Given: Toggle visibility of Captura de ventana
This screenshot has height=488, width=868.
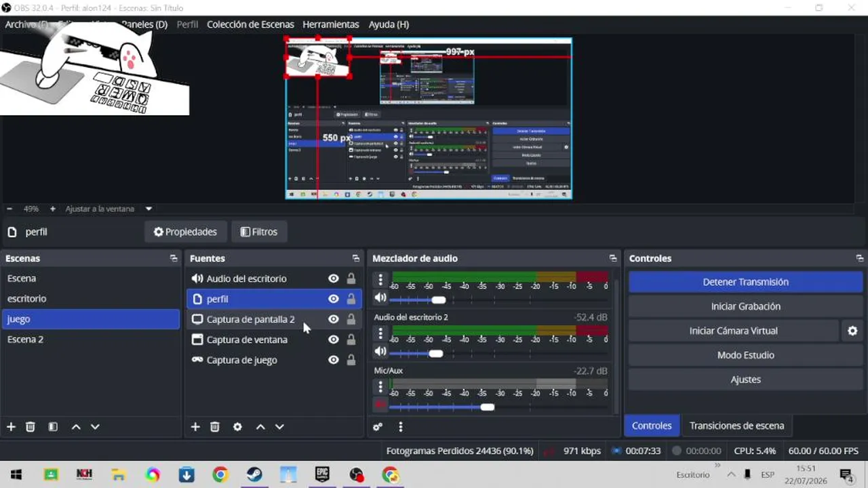Looking at the screenshot, I should coord(333,340).
